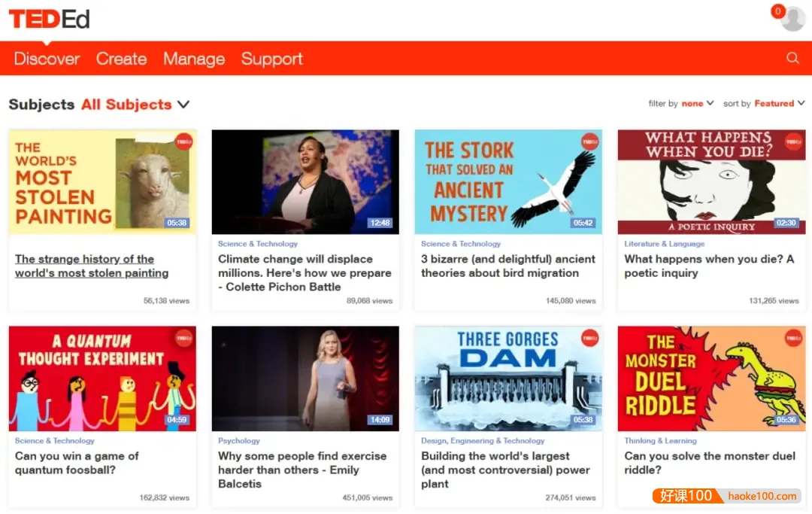Expand the All Subjects dropdown
The height and width of the screenshot is (514, 812).
[x=135, y=105]
